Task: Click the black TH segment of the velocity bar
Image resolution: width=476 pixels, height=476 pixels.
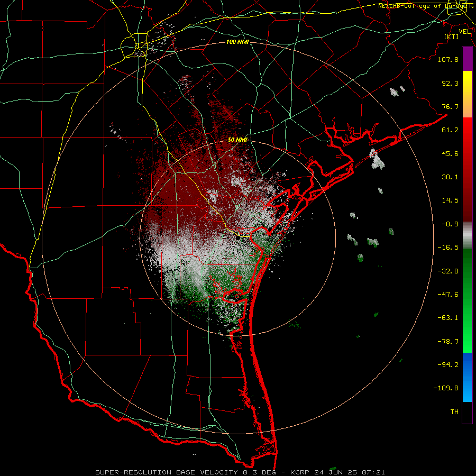Action: (467, 412)
